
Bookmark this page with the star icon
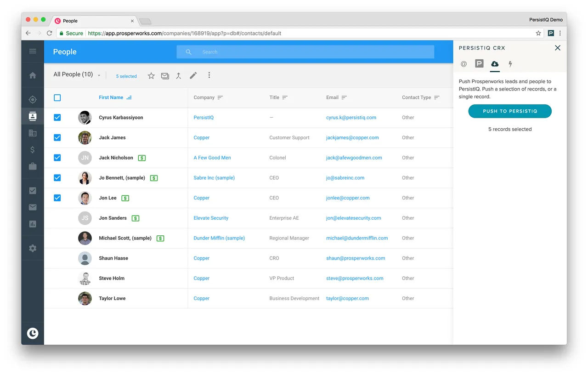(x=538, y=33)
